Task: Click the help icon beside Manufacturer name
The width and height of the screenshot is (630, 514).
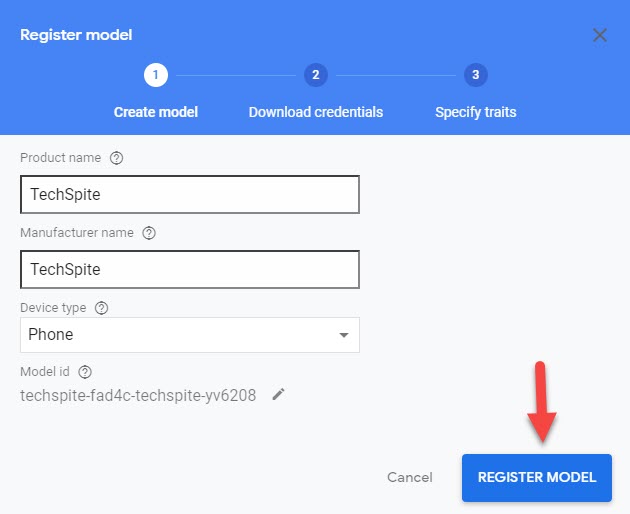Action: tap(149, 233)
